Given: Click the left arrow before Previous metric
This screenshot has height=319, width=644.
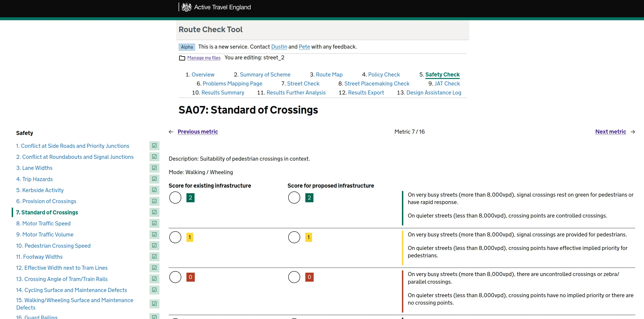Looking at the screenshot, I should click(171, 132).
